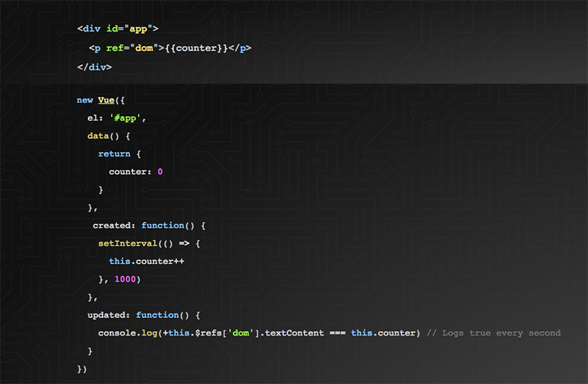This screenshot has height=384, width=588.
Task: Click the 'Logs true every second' comment
Action: click(x=493, y=333)
